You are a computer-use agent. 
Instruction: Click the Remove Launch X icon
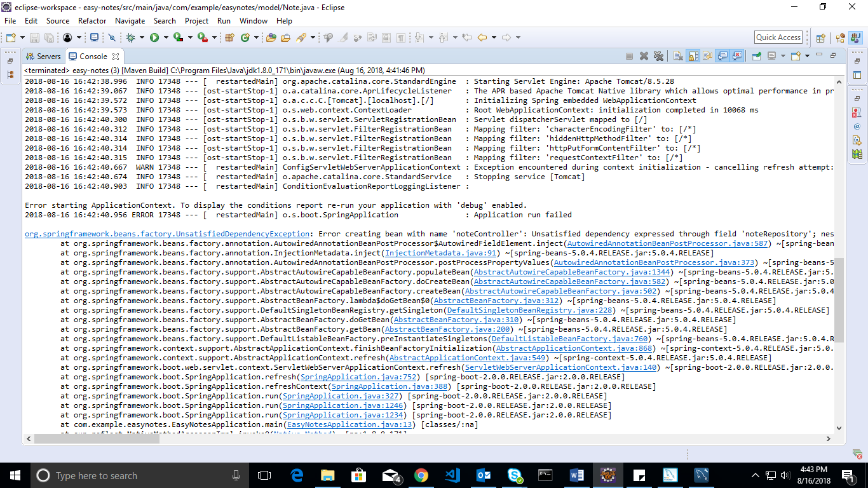click(644, 56)
